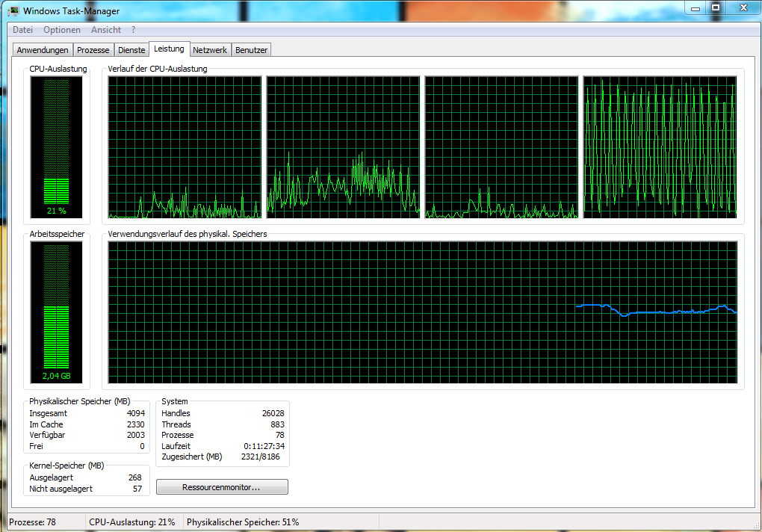Click the Insgesamt value 4094
Screen dimensions: 762x532
136,413
